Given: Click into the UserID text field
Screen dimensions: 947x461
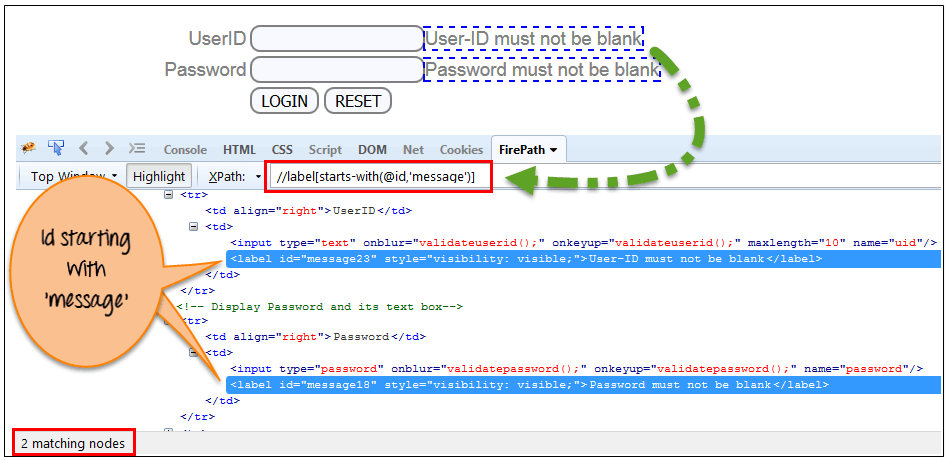Looking at the screenshot, I should coord(337,39).
